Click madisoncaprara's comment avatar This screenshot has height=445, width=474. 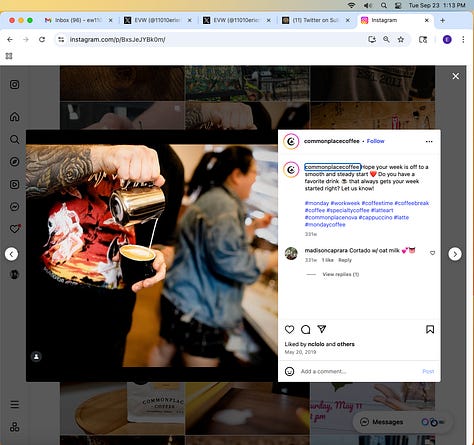pyautogui.click(x=291, y=253)
